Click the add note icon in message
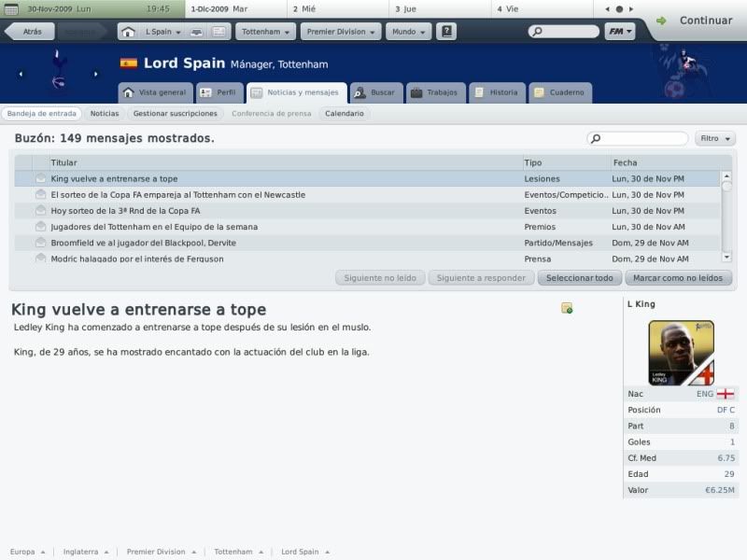The height and width of the screenshot is (560, 747). coord(567,308)
